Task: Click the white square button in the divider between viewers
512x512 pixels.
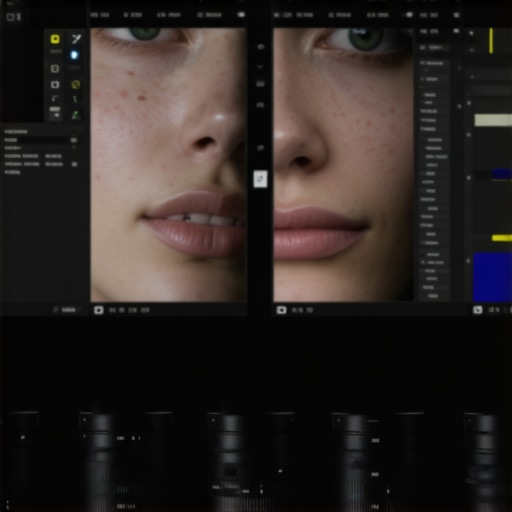Action: 260,179
